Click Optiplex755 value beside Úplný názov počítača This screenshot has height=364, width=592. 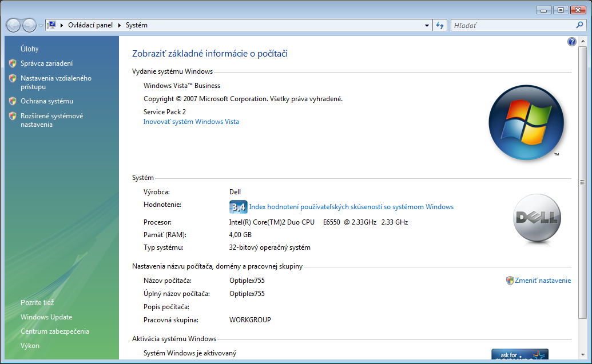point(247,294)
